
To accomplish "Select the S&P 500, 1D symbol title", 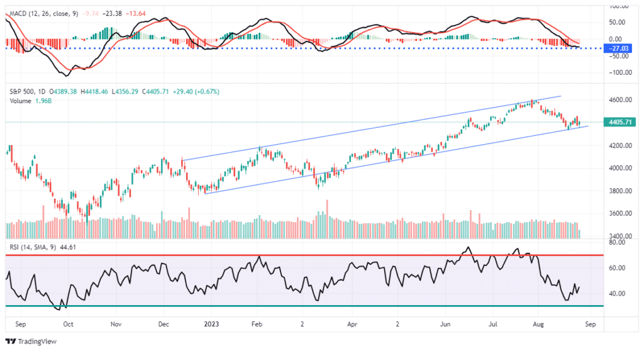I will [28, 92].
